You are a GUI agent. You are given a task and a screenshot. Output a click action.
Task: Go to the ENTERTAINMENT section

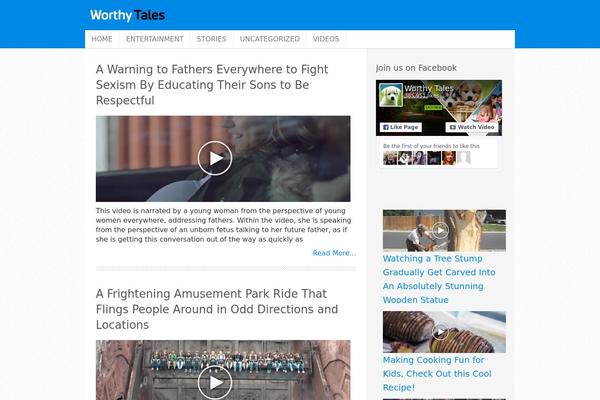click(155, 39)
